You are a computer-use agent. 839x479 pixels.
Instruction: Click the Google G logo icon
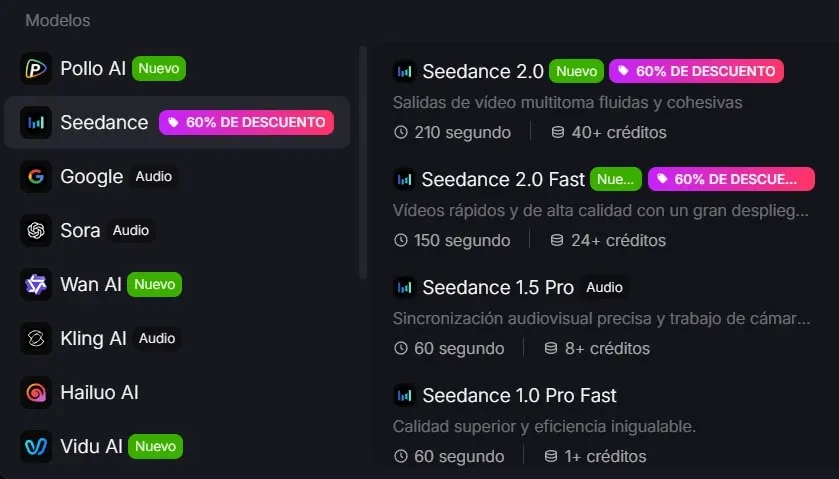pyautogui.click(x=36, y=177)
